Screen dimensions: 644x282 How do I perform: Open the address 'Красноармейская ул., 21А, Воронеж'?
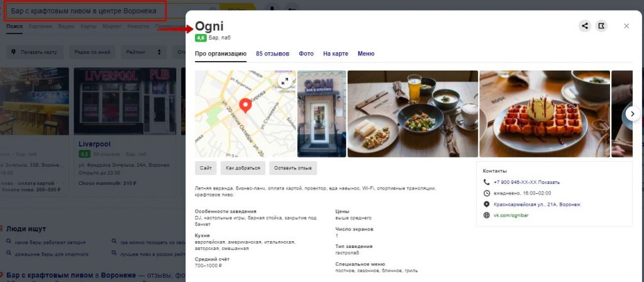point(537,205)
